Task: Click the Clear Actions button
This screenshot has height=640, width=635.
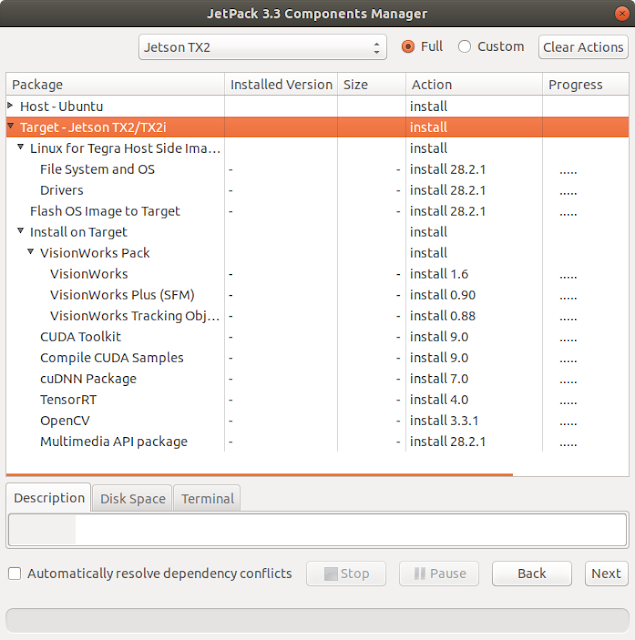Action: click(x=583, y=47)
